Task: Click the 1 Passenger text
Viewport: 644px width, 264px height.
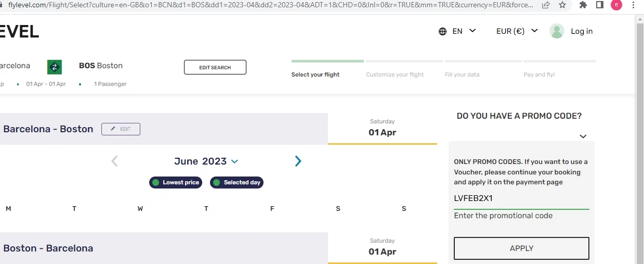Action: pos(110,84)
